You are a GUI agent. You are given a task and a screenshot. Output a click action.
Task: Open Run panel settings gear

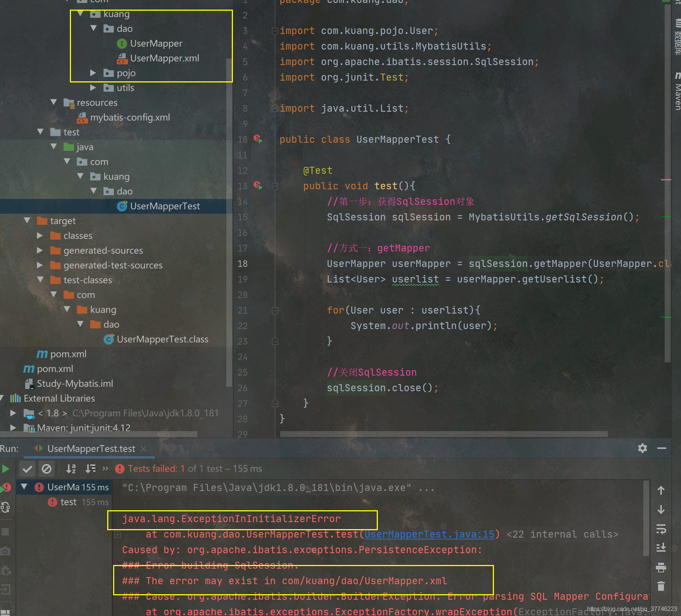coord(643,448)
